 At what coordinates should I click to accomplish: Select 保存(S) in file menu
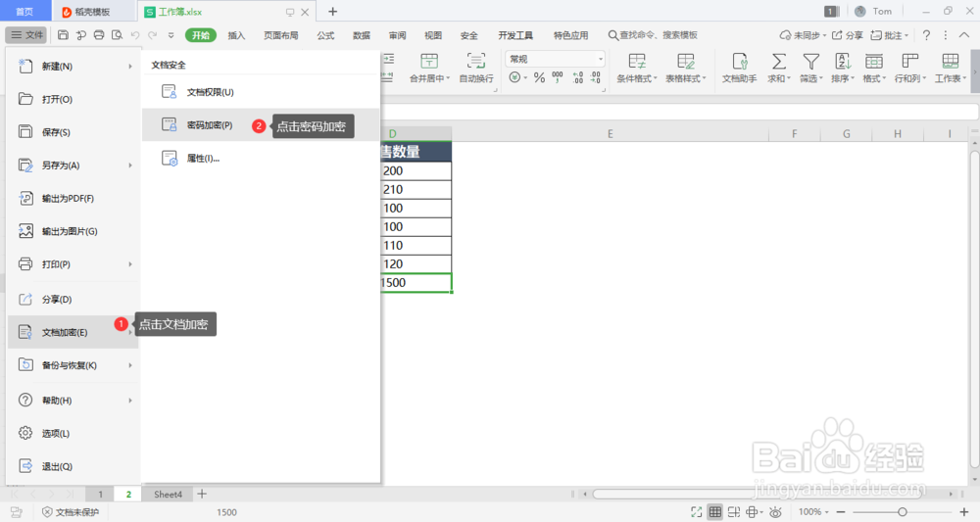tap(73, 132)
